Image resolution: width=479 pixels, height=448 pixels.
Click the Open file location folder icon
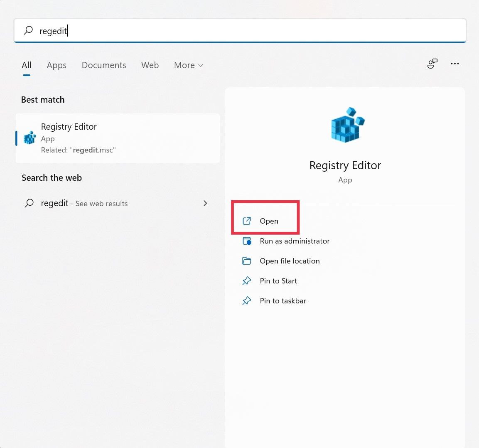tap(246, 261)
